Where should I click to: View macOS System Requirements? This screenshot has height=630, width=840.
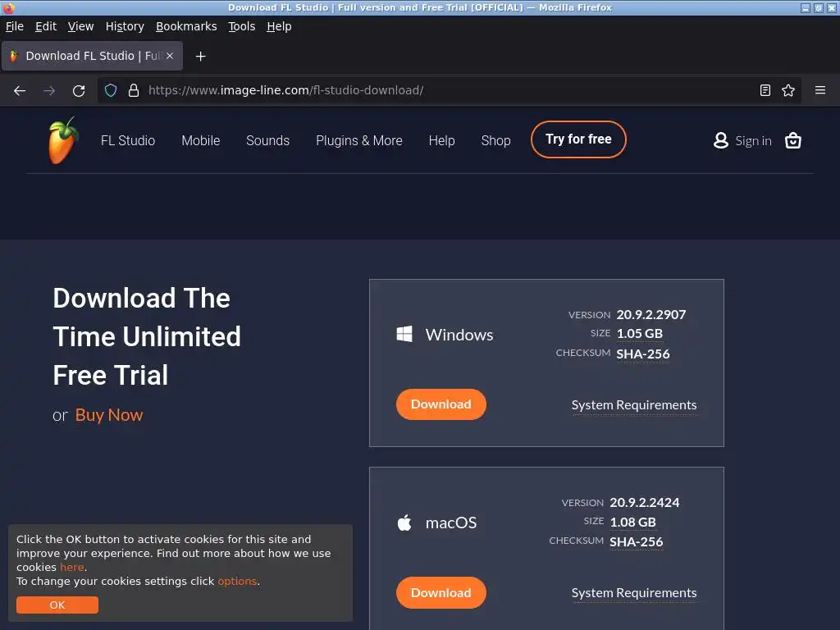[634, 593]
